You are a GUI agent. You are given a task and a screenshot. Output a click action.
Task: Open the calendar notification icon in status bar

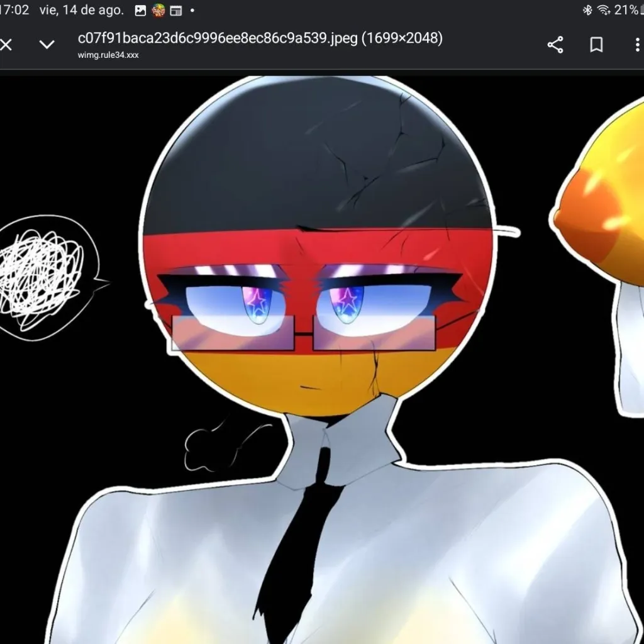tap(176, 11)
